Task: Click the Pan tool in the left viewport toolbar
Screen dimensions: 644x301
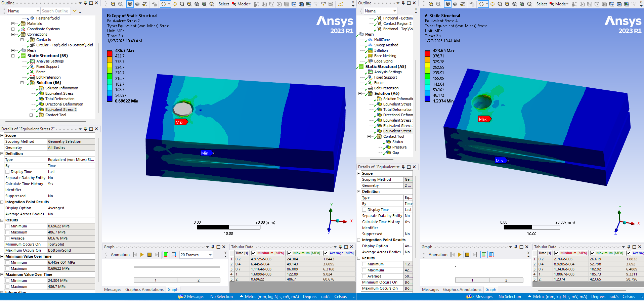Action: (174, 4)
